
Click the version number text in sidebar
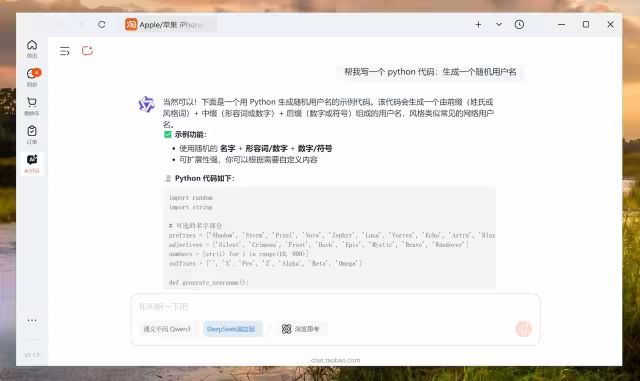[x=32, y=355]
